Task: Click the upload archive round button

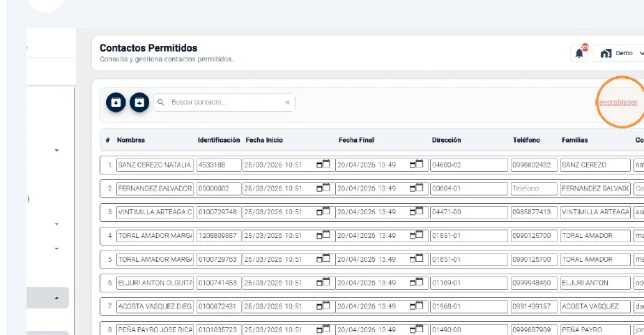Action: click(139, 103)
